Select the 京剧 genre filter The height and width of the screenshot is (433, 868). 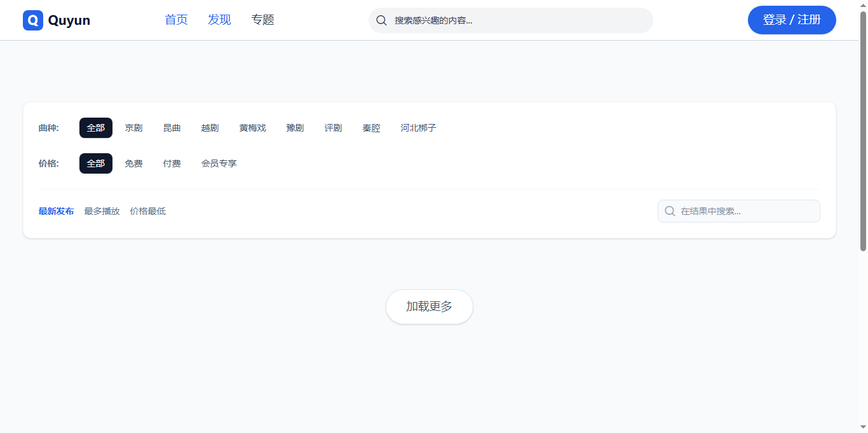(x=133, y=128)
